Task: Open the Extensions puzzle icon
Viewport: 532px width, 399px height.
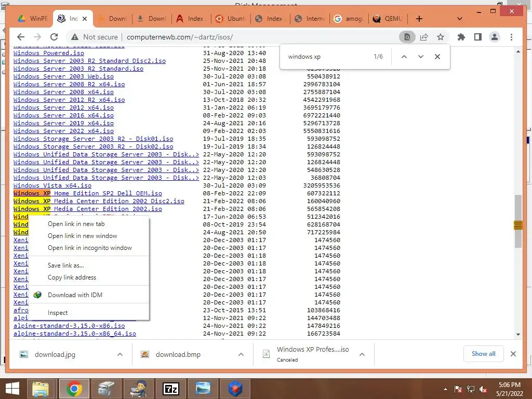Action: [461, 37]
